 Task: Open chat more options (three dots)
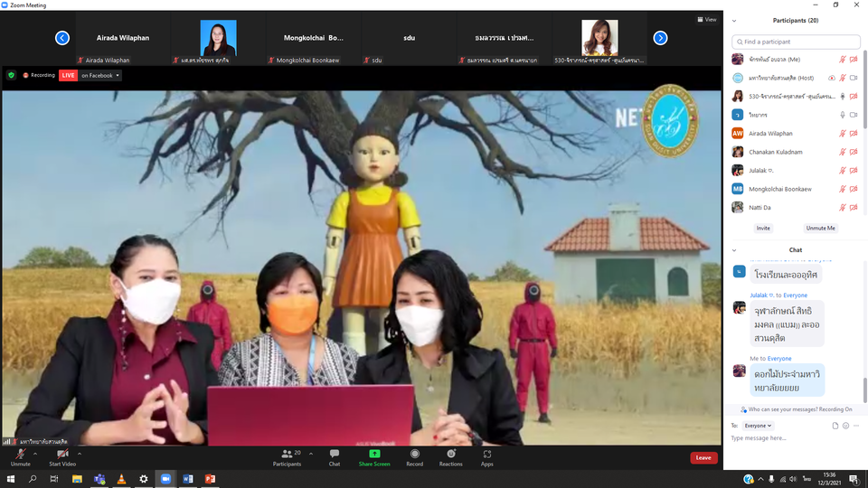(x=856, y=426)
